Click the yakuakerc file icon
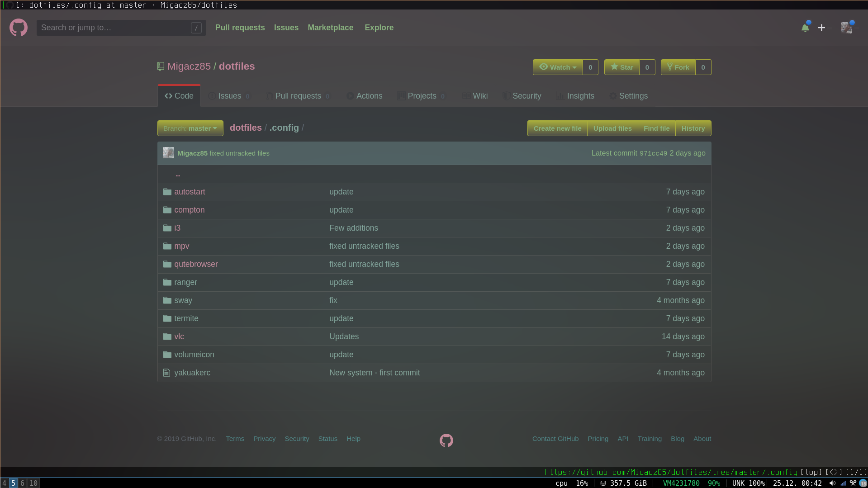The height and width of the screenshot is (488, 868). tap(166, 373)
